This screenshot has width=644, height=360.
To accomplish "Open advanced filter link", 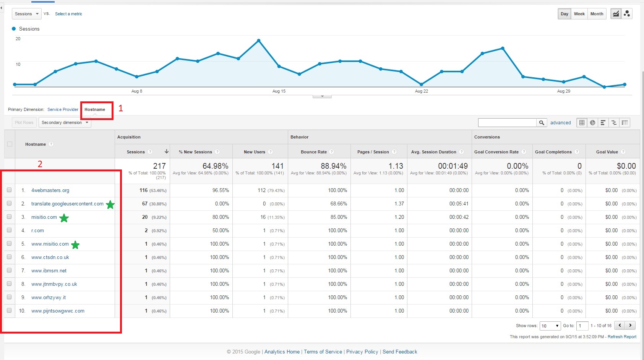I will tap(560, 123).
